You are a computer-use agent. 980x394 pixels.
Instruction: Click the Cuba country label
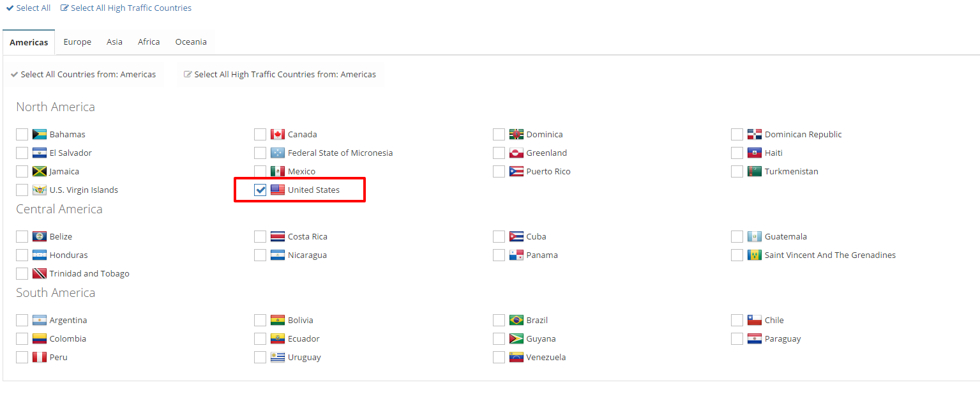(536, 236)
